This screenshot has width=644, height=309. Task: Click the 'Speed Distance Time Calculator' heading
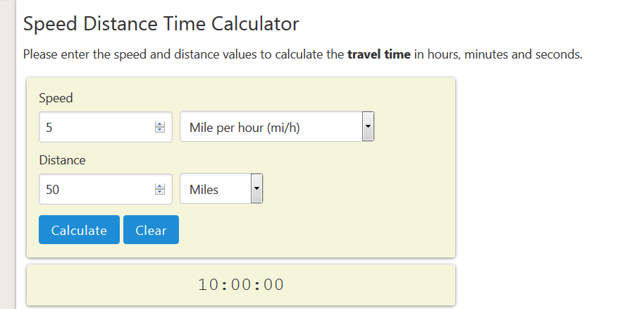point(161,23)
